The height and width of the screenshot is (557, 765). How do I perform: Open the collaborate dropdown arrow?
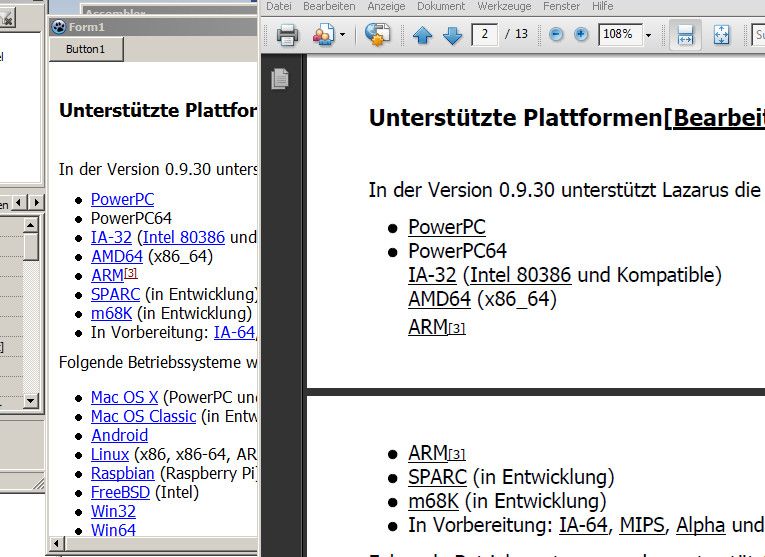(x=343, y=35)
